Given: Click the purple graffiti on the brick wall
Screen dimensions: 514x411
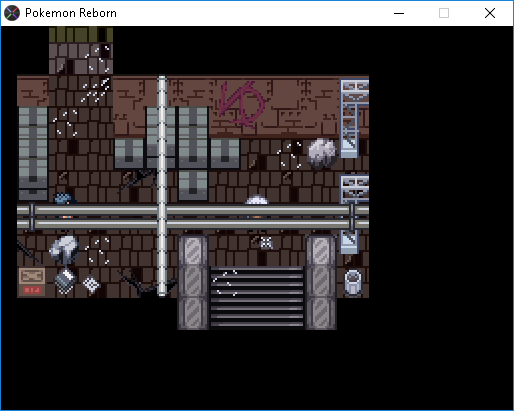Looking at the screenshot, I should coord(242,104).
